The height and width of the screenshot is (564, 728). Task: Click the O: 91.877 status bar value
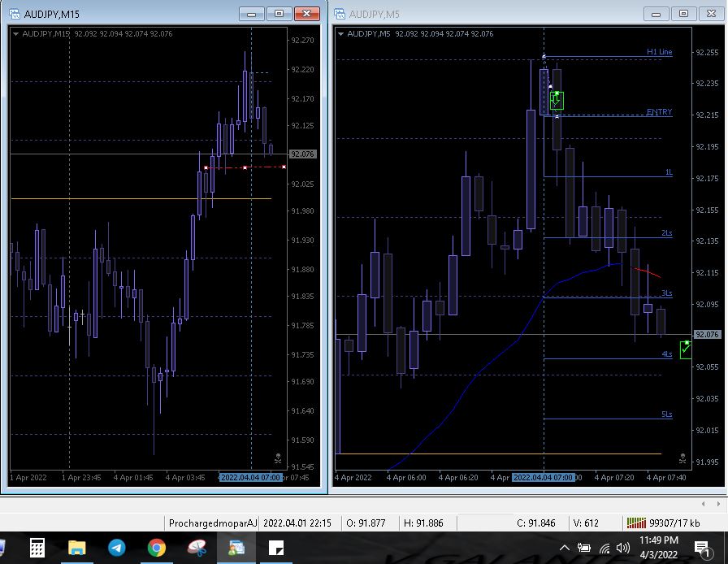coord(366,523)
